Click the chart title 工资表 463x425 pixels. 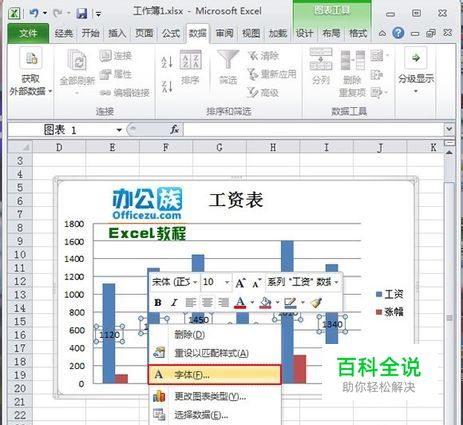(x=236, y=200)
